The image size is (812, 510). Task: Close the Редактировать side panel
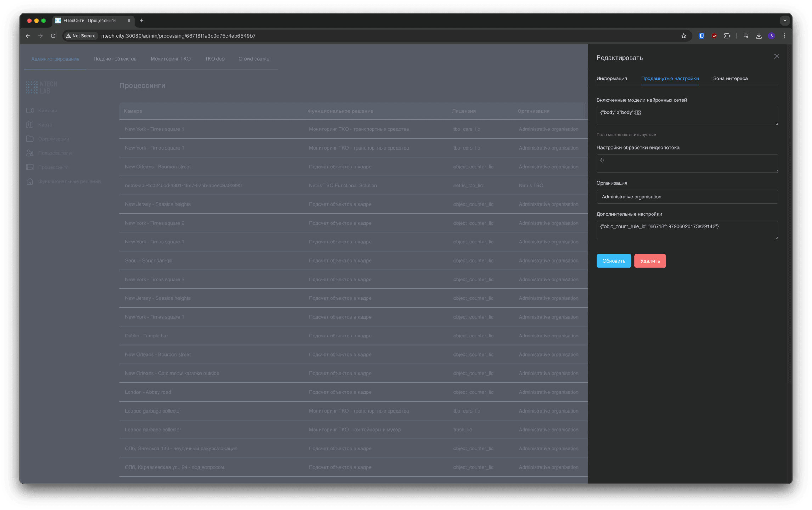pos(777,57)
